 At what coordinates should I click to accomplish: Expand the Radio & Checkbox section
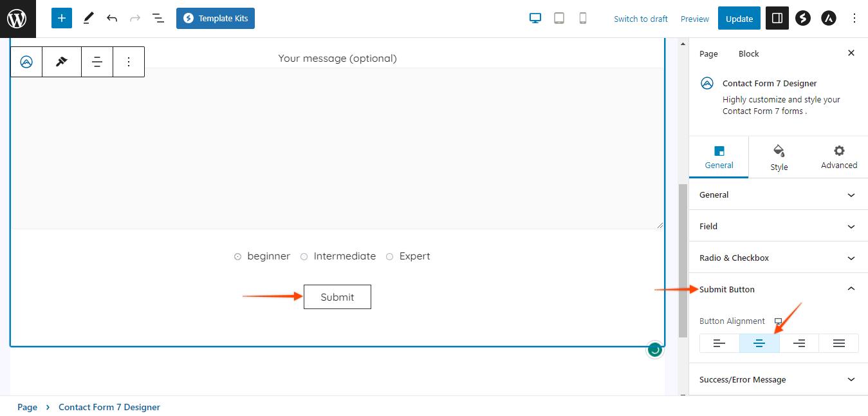click(x=778, y=258)
